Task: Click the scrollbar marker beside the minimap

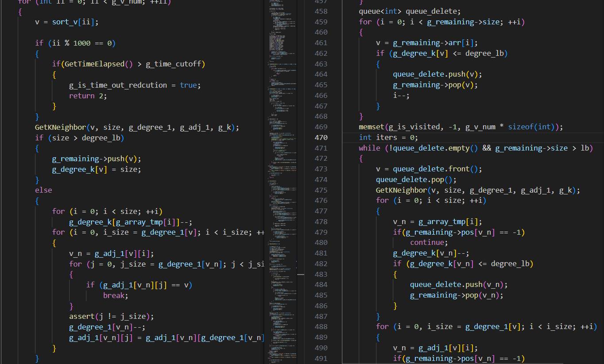Action: [301, 275]
